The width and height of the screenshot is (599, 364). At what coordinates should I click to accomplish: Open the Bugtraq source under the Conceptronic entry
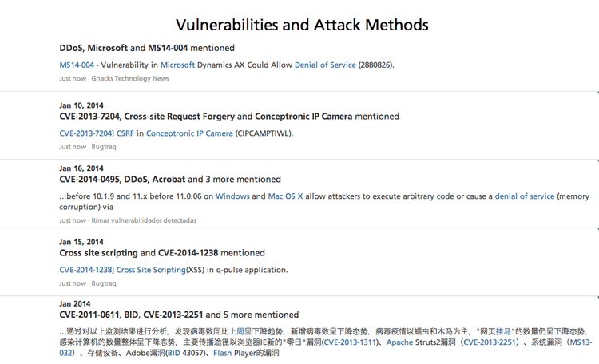point(104,148)
